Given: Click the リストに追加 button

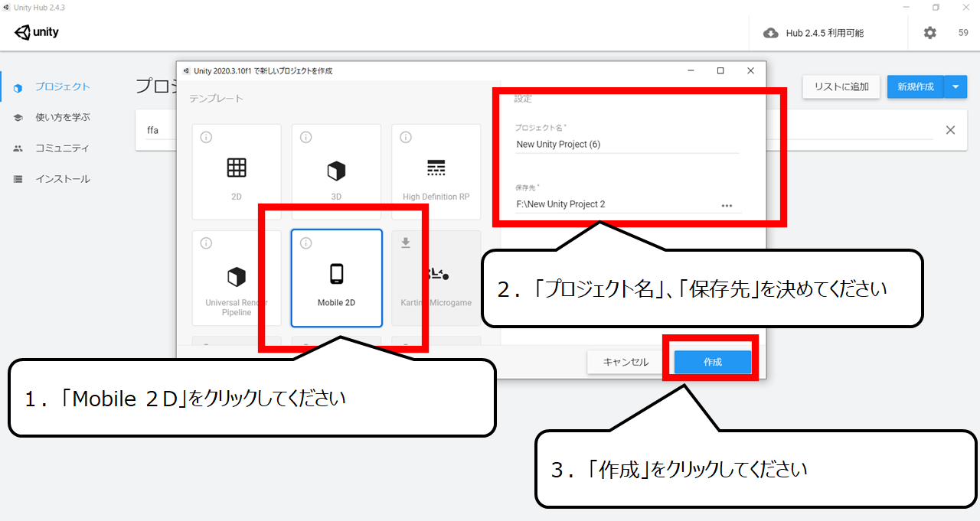Looking at the screenshot, I should pos(841,86).
